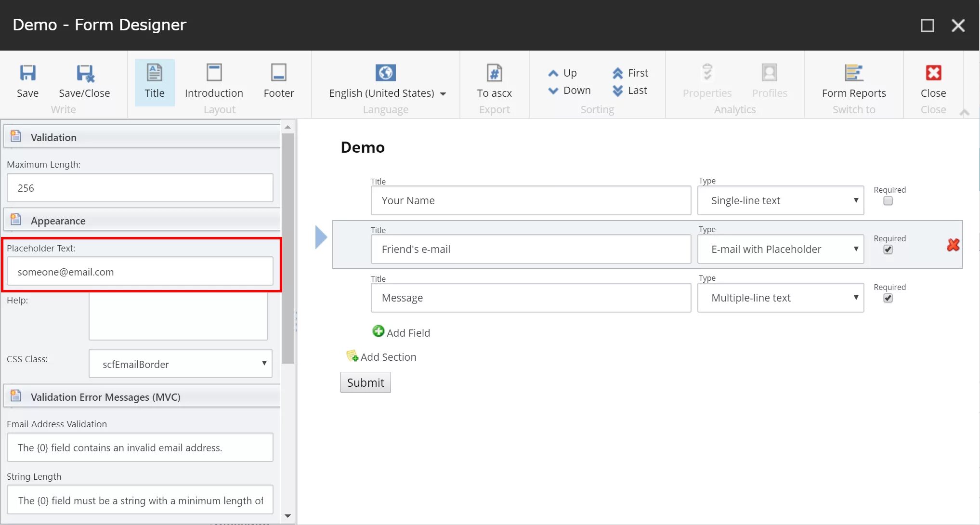Enable Required checkbox for Friend's e-mail
Screen dimensions: 980x525
point(888,249)
